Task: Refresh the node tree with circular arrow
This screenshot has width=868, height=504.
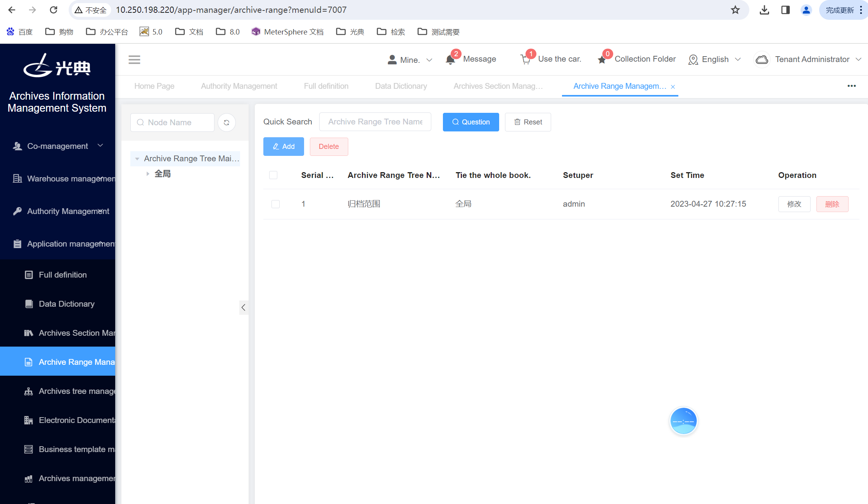Action: point(227,123)
